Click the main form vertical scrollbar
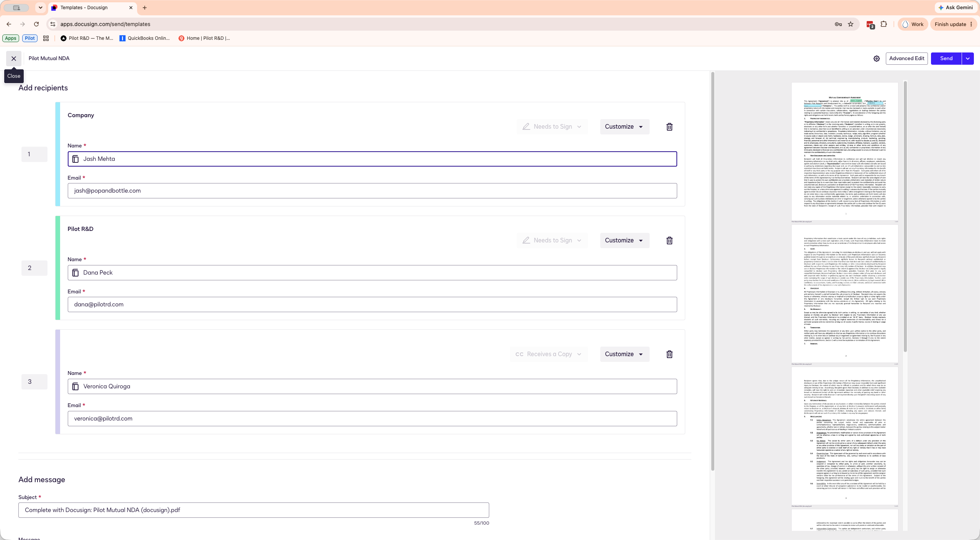Viewport: 980px width, 540px height. [x=713, y=271]
